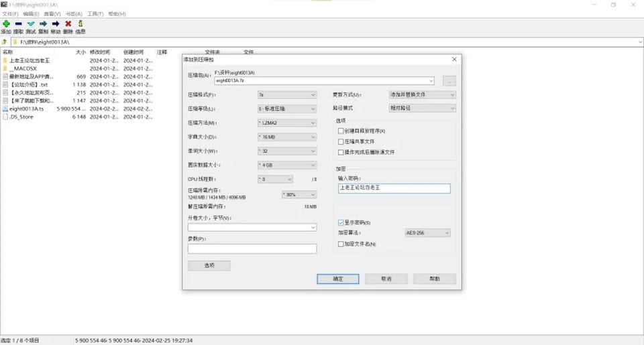Open word size dropdown showing 32

287,151
